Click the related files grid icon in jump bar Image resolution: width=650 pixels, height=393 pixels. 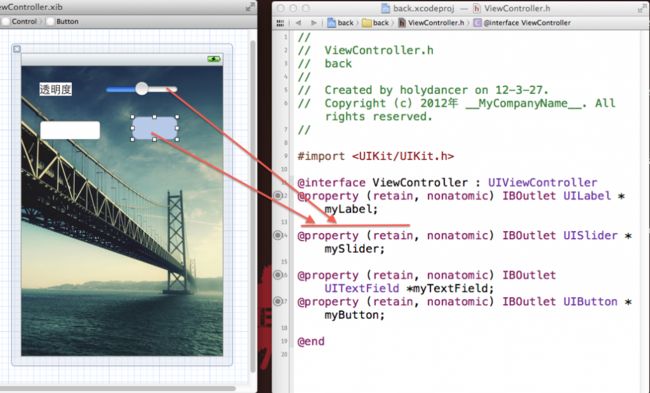point(280,23)
